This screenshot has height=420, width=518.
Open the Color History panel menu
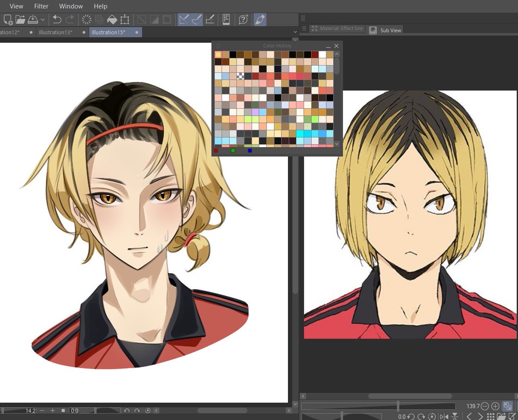pyautogui.click(x=218, y=46)
